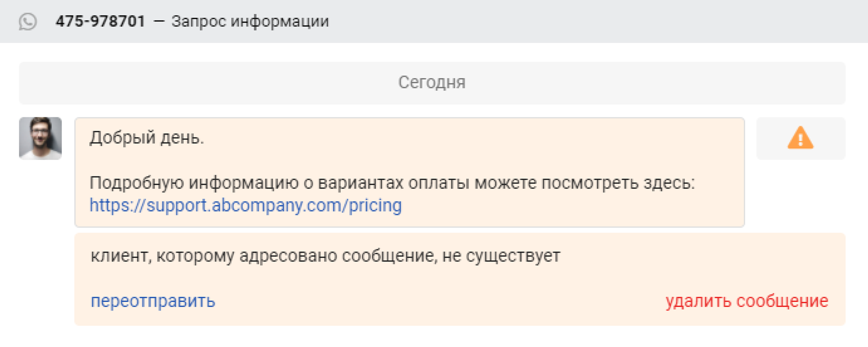Click the "Запрос информации" conversation title
Viewport: 868px width, 347px height.
pyautogui.click(x=250, y=21)
